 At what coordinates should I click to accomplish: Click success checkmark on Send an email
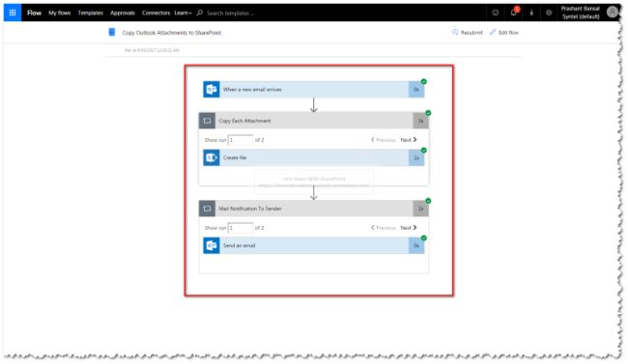pos(424,238)
